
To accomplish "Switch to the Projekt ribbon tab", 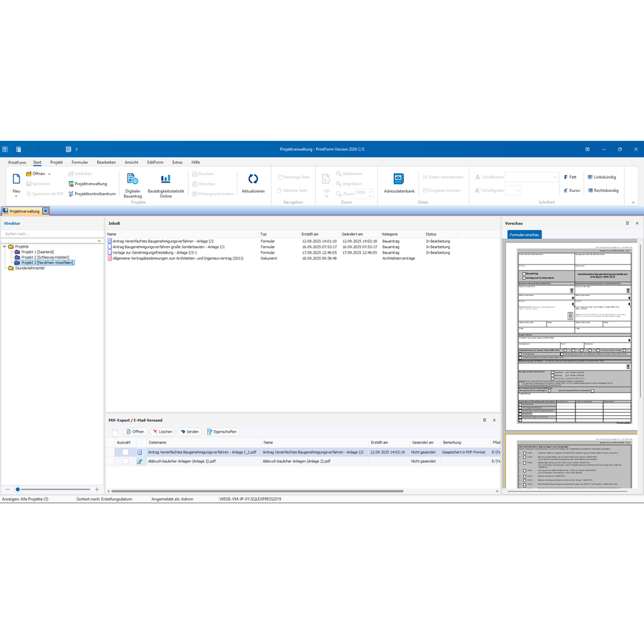I will (56, 162).
